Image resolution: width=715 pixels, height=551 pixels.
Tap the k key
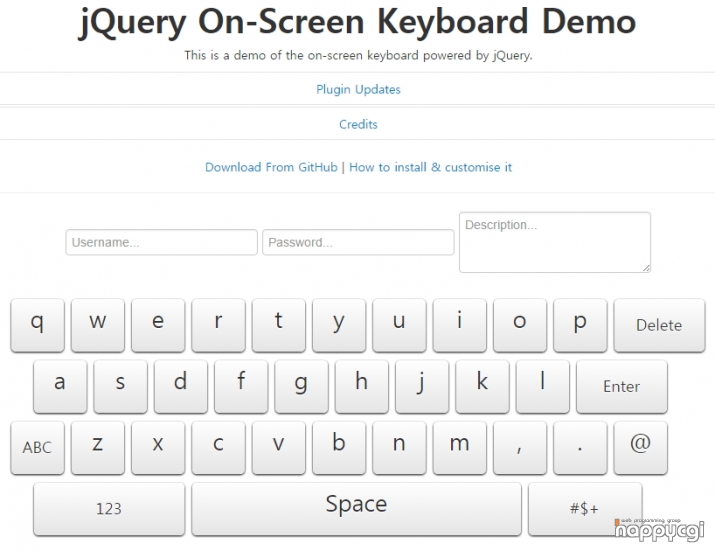482,386
